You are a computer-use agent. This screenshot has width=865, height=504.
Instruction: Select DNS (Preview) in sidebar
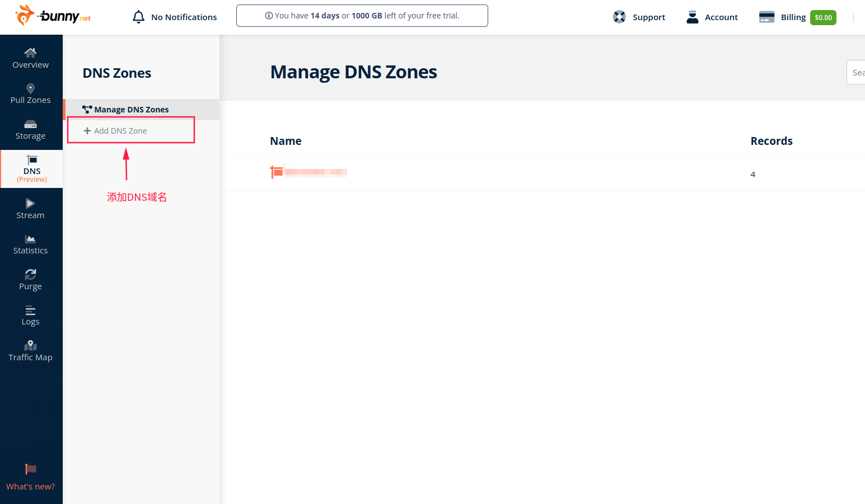[31, 169]
